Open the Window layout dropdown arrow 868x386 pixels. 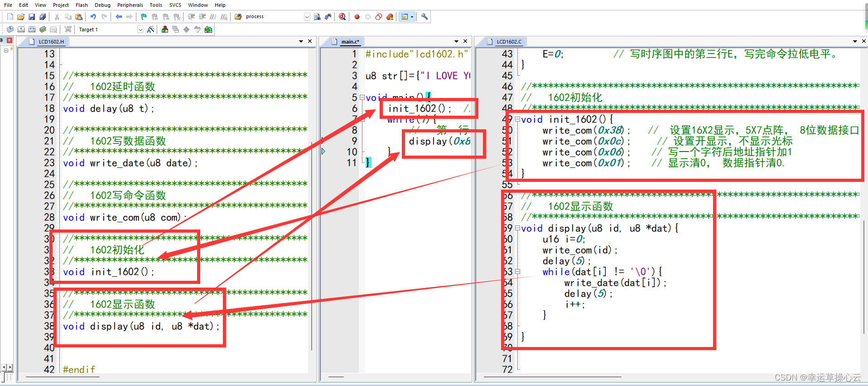coord(412,17)
